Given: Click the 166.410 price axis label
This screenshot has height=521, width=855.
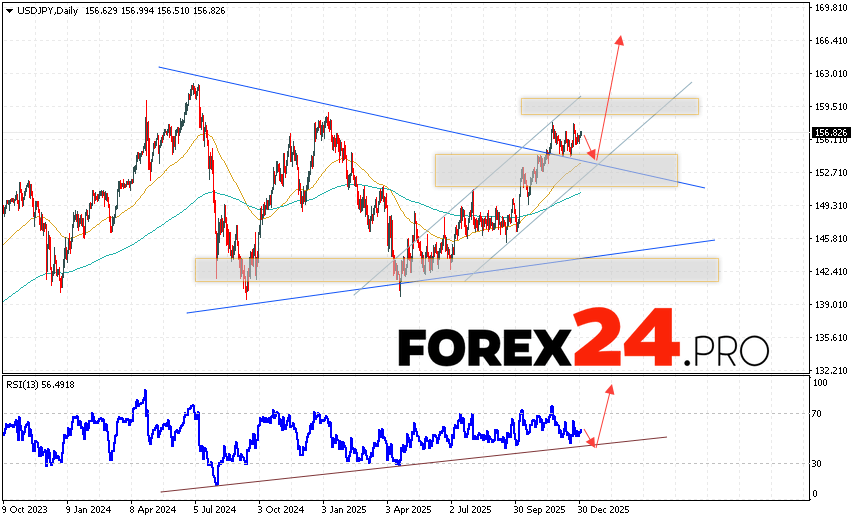Looking at the screenshot, I should [832, 41].
